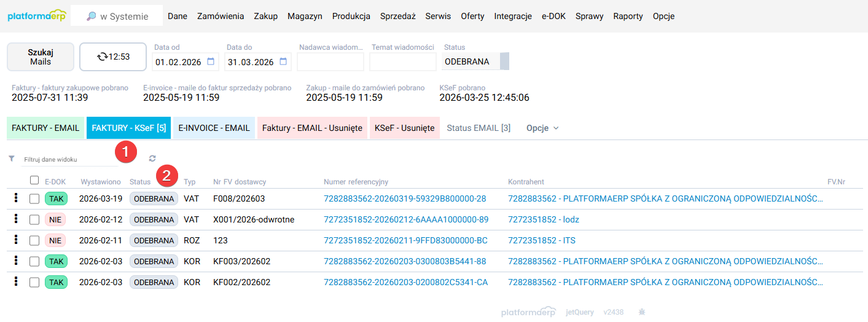Open the Zamówienia menu

point(221,17)
